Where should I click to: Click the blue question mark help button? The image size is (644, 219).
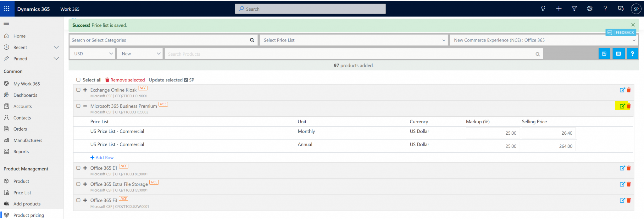click(x=632, y=53)
